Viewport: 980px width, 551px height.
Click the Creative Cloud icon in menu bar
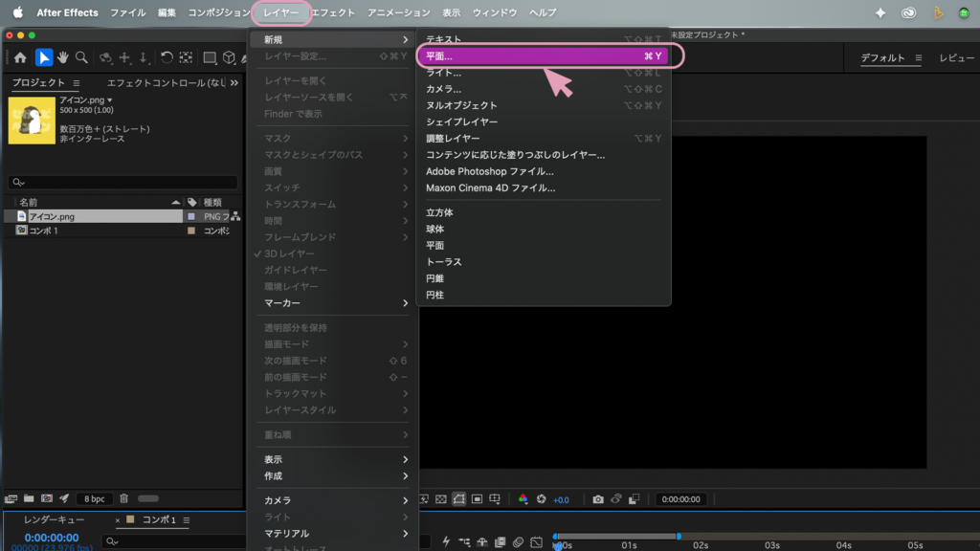point(909,12)
